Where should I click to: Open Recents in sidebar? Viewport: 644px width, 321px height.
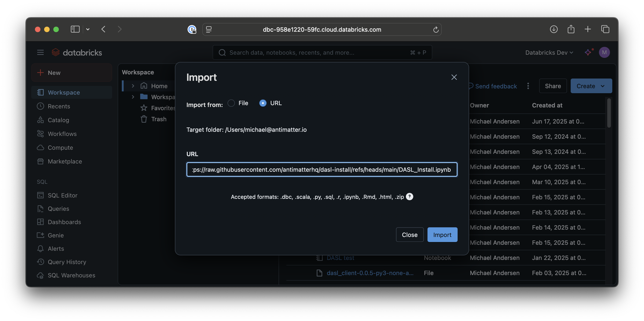pyautogui.click(x=72, y=106)
